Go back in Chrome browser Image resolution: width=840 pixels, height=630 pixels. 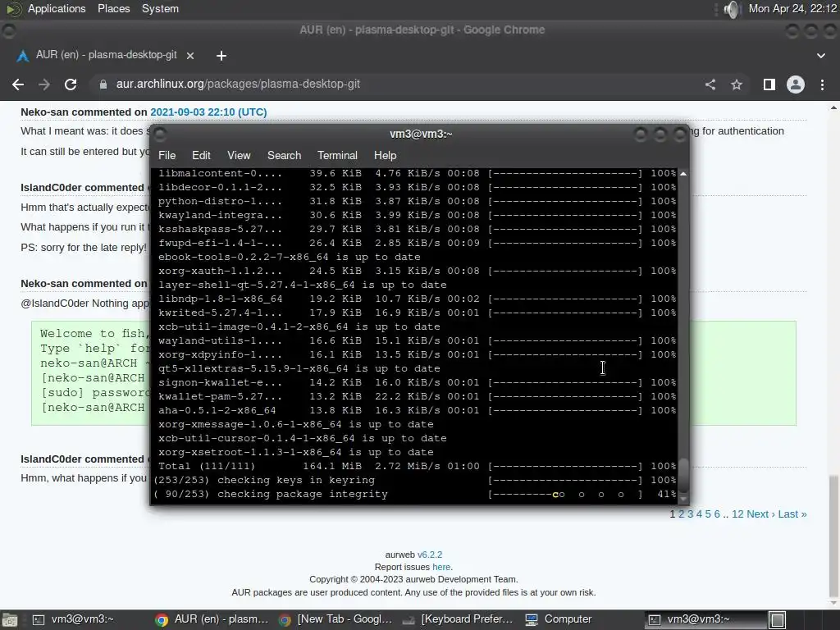pos(18,84)
